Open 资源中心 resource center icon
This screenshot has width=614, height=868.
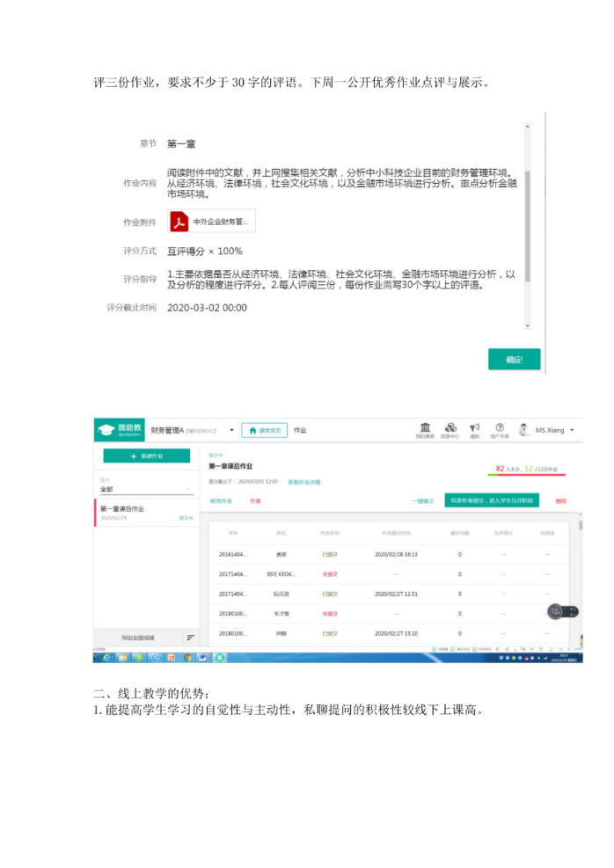(x=450, y=429)
